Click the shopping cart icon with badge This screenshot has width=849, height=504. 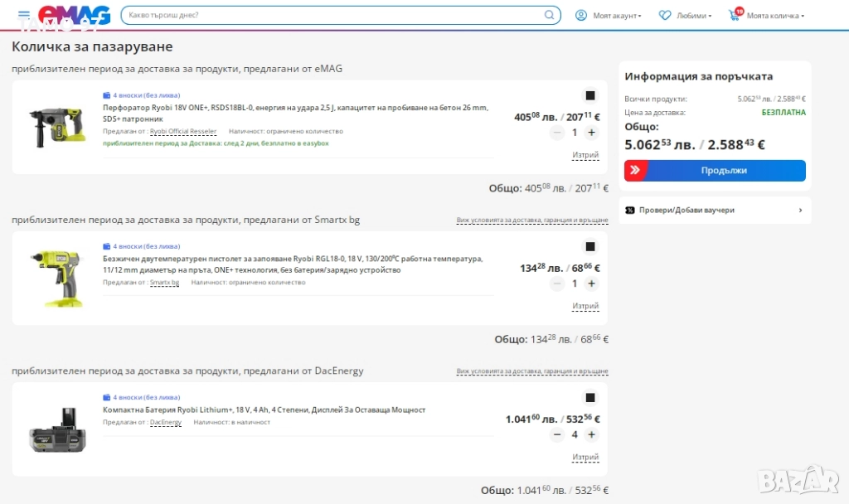click(x=735, y=15)
